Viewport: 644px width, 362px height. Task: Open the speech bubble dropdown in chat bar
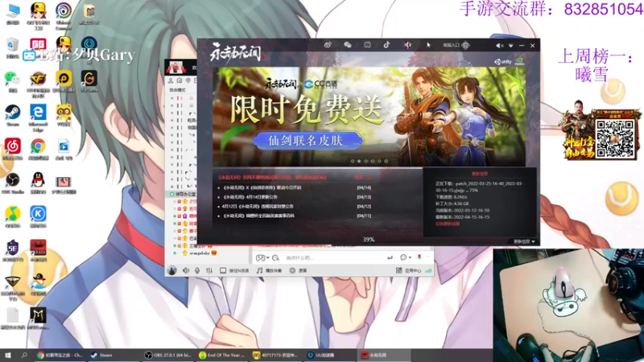406,257
